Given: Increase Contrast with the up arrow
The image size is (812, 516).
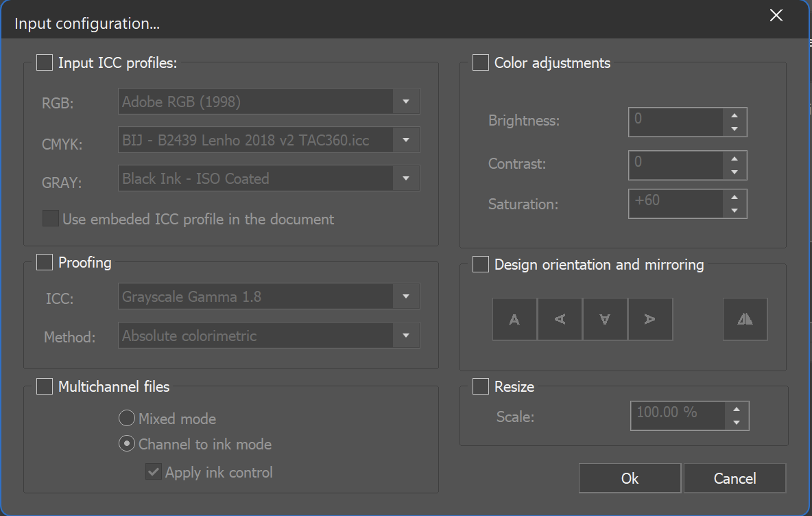Looking at the screenshot, I should [735, 159].
